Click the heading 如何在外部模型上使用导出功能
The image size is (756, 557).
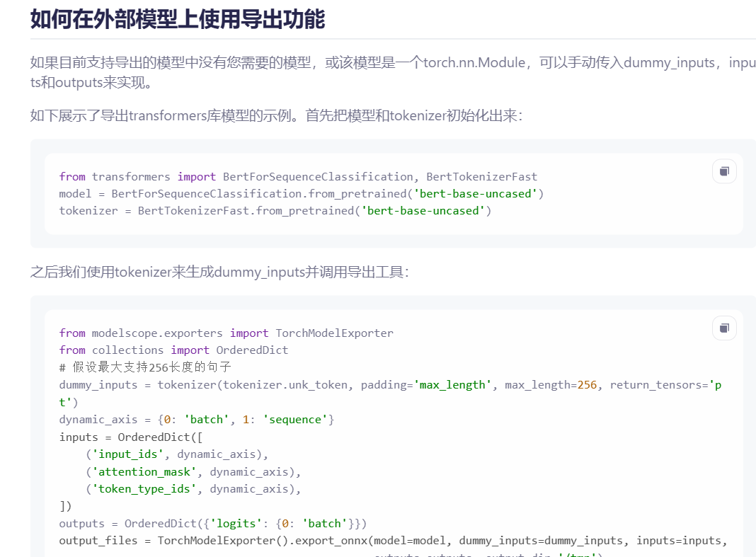pyautogui.click(x=178, y=19)
